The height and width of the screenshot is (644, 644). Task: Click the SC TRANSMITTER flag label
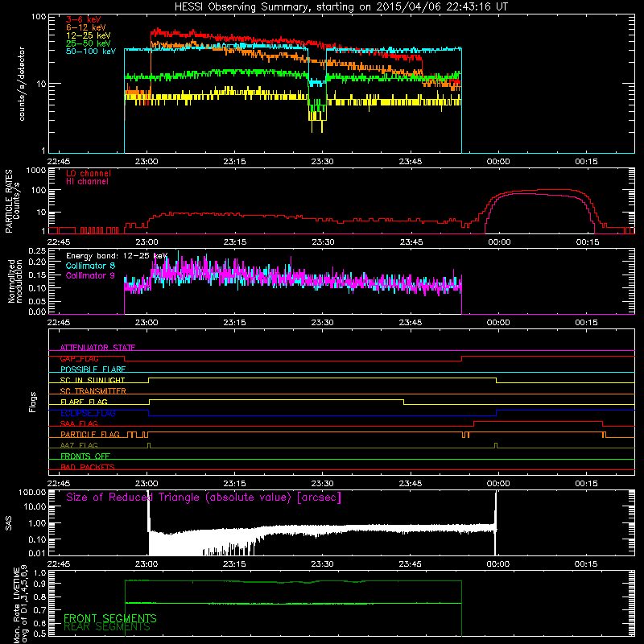pos(93,391)
